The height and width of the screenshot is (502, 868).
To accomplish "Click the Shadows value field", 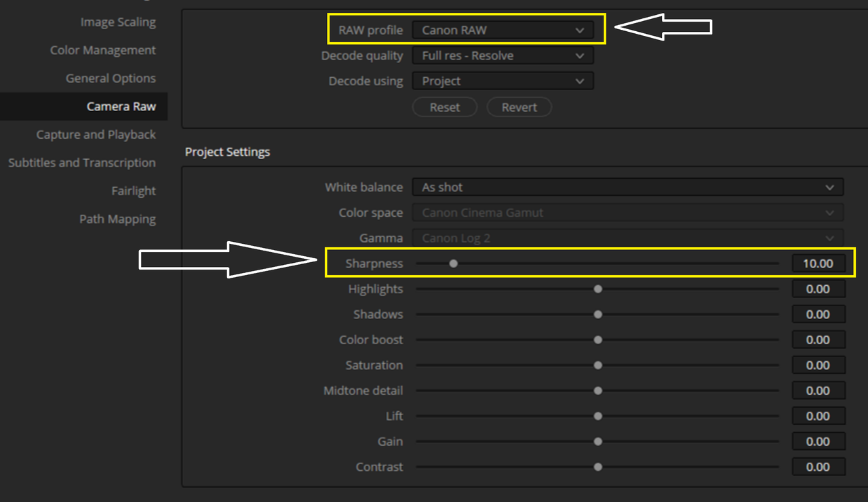I will tap(818, 314).
